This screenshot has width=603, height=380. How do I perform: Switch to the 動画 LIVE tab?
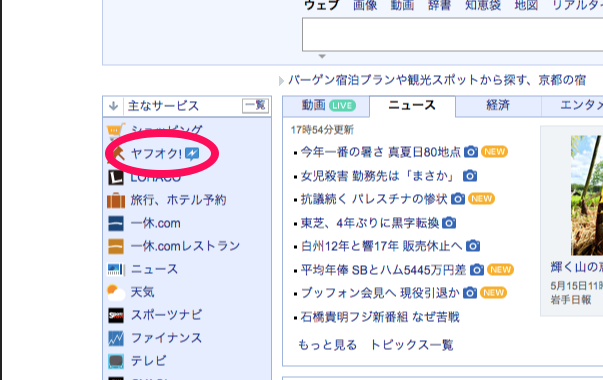click(x=326, y=106)
